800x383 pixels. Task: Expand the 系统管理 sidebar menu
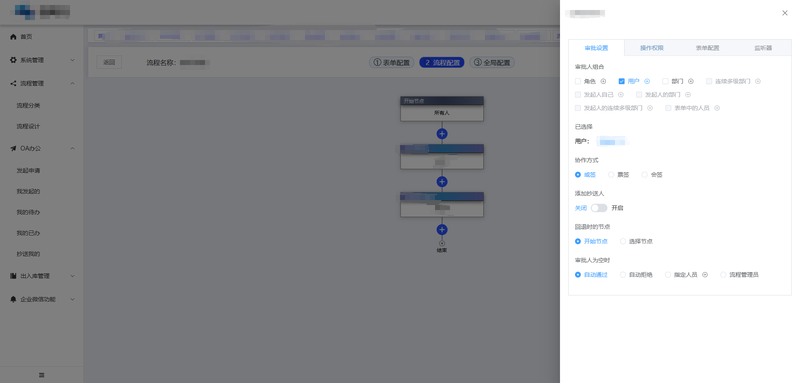point(42,60)
